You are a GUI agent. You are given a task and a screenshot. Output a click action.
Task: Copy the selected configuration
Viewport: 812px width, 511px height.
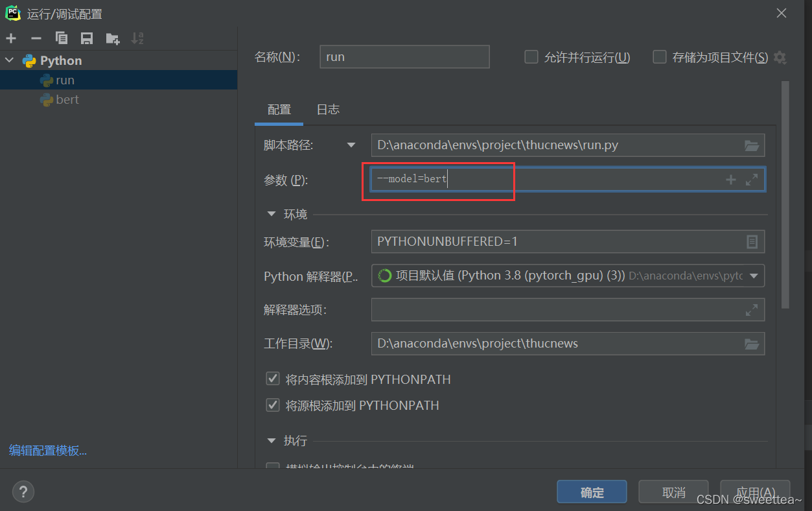pyautogui.click(x=62, y=38)
